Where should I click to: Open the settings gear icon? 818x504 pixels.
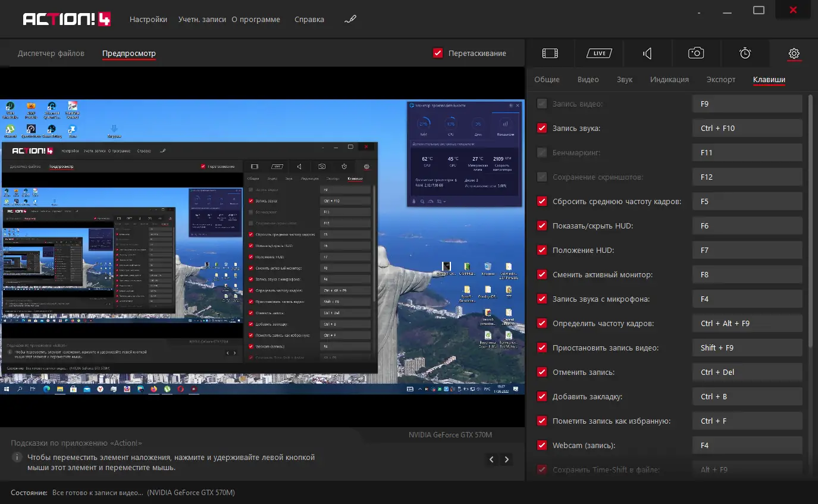coord(794,54)
